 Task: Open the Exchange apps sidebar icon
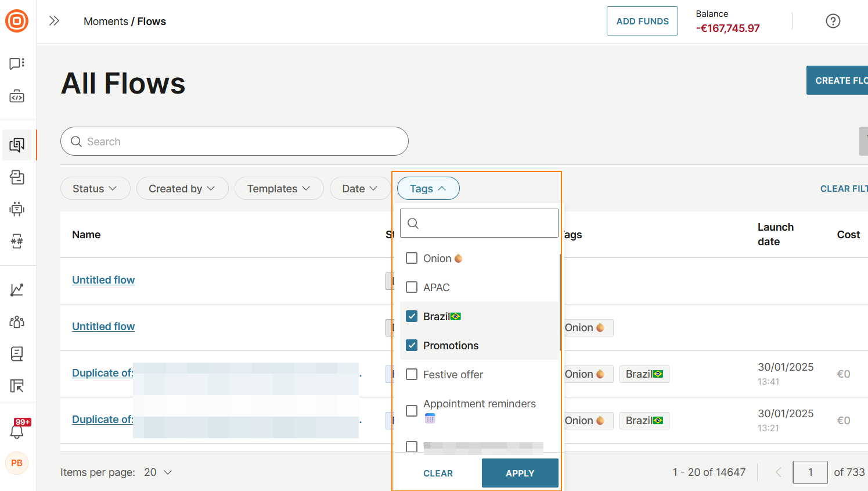coord(17,386)
